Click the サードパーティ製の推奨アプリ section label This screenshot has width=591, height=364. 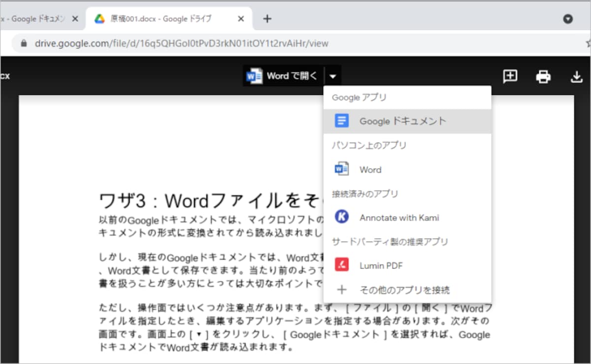click(390, 242)
